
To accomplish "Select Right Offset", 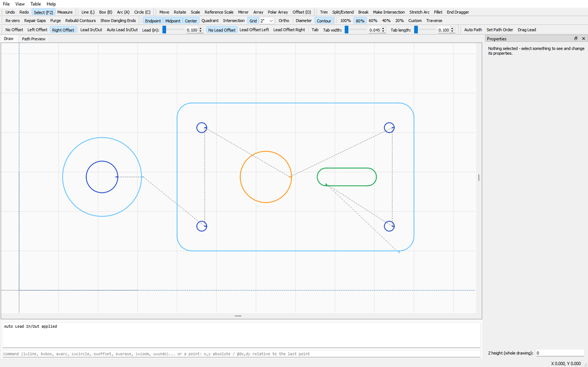I will (x=63, y=29).
